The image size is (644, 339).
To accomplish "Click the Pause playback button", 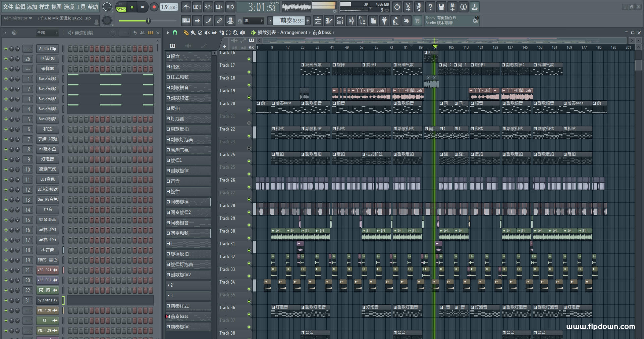I will [x=132, y=7].
